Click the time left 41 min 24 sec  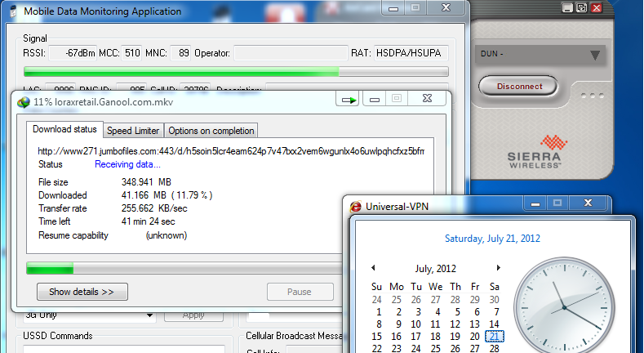click(149, 221)
